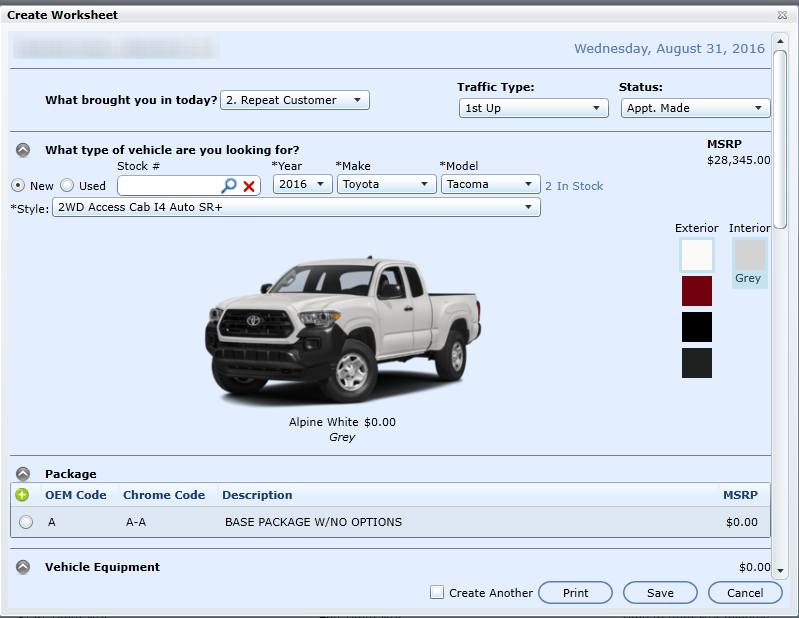Click the Save button
The height and width of the screenshot is (618, 799).
click(660, 593)
